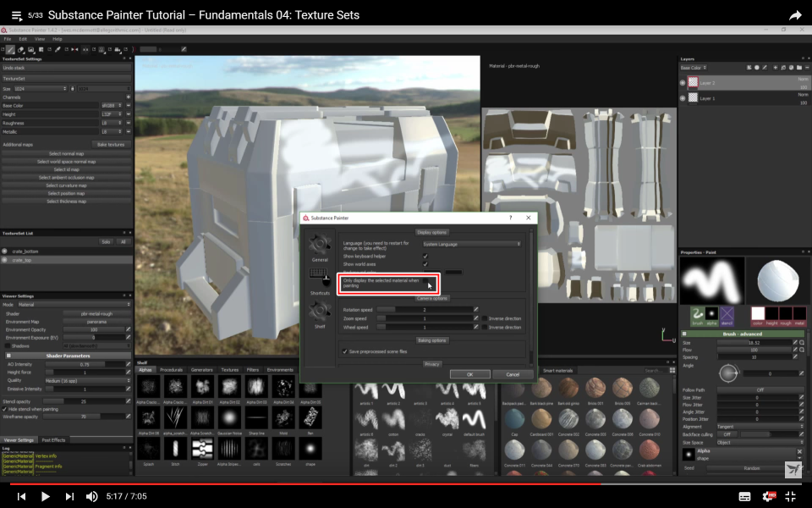The height and width of the screenshot is (508, 812).
Task: Open Roughness channel L8 format dropdown
Action: click(112, 124)
